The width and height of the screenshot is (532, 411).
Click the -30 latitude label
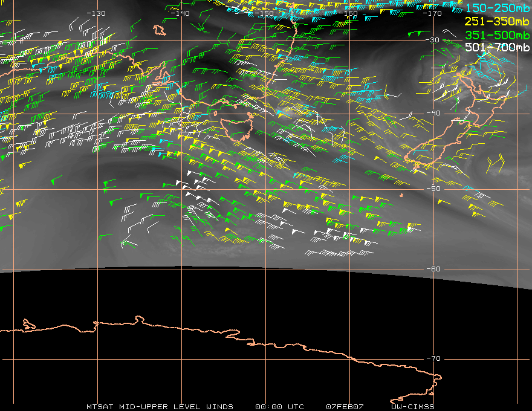[433, 40]
